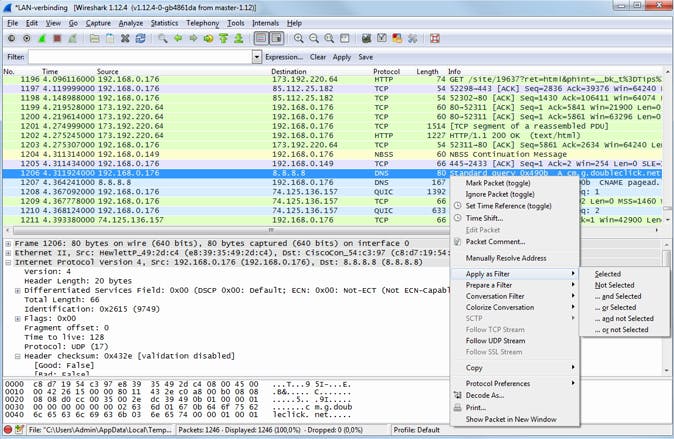Toggle Set Time Reference in context menu
Screen dimensions: 674x439
coord(508,206)
